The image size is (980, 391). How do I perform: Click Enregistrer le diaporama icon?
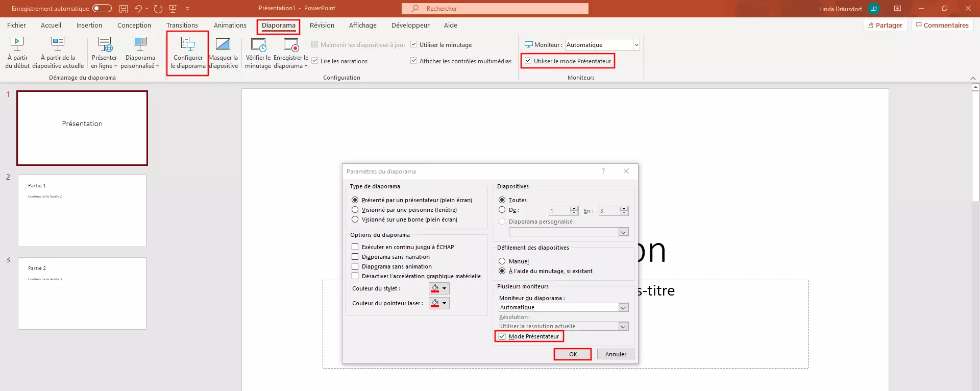click(291, 44)
